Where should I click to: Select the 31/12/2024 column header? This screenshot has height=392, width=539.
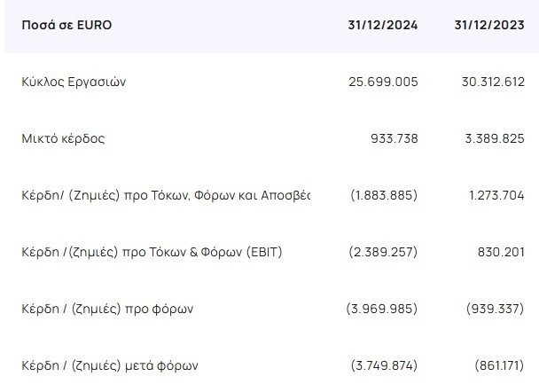point(382,25)
